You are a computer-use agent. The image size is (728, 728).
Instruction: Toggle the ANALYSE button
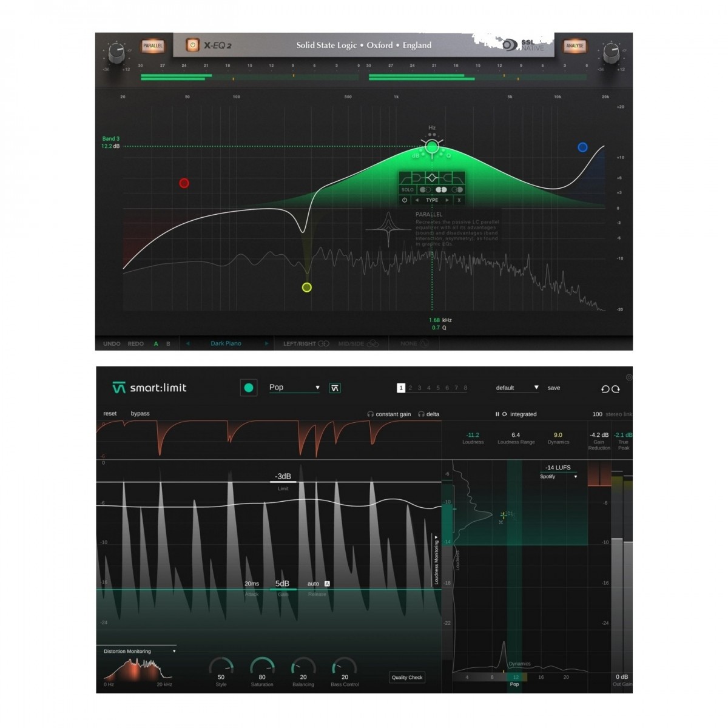(575, 45)
